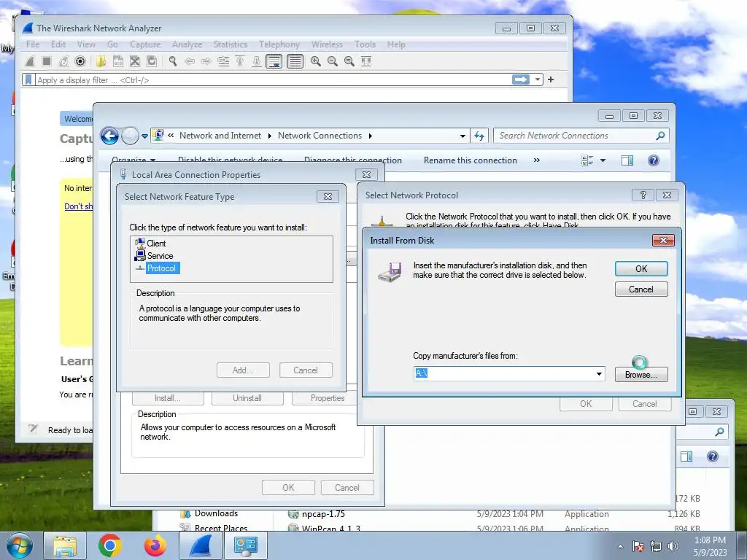Show hidden tray icons arrow
Viewport: 747px width, 560px height.
click(x=620, y=546)
